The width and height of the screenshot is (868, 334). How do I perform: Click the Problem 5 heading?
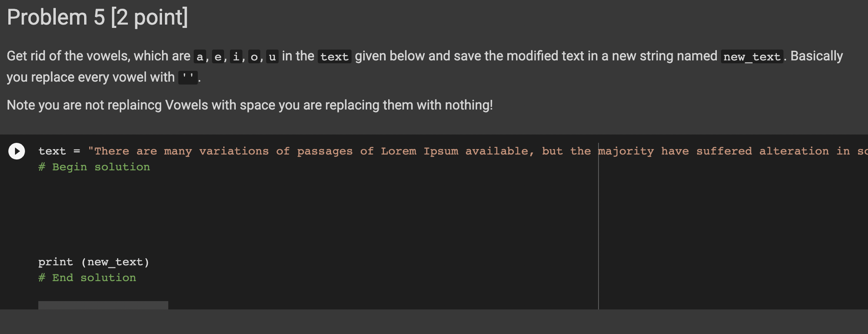[x=97, y=17]
